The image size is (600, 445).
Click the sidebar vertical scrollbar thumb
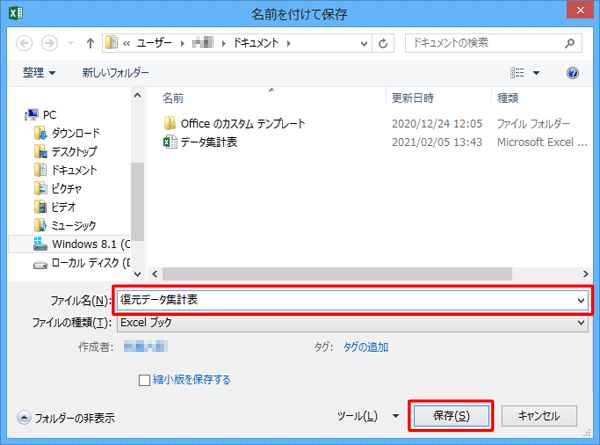pos(137,202)
